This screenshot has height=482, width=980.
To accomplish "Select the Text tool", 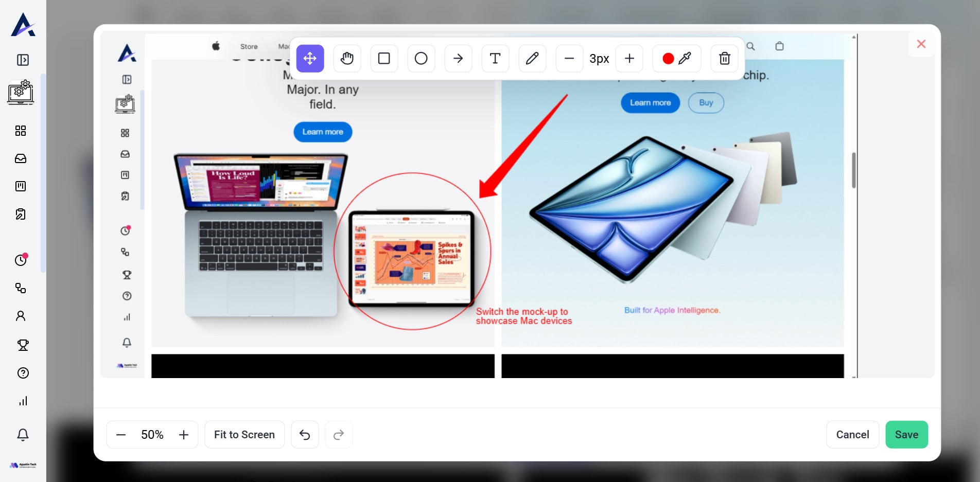I will pyautogui.click(x=495, y=59).
